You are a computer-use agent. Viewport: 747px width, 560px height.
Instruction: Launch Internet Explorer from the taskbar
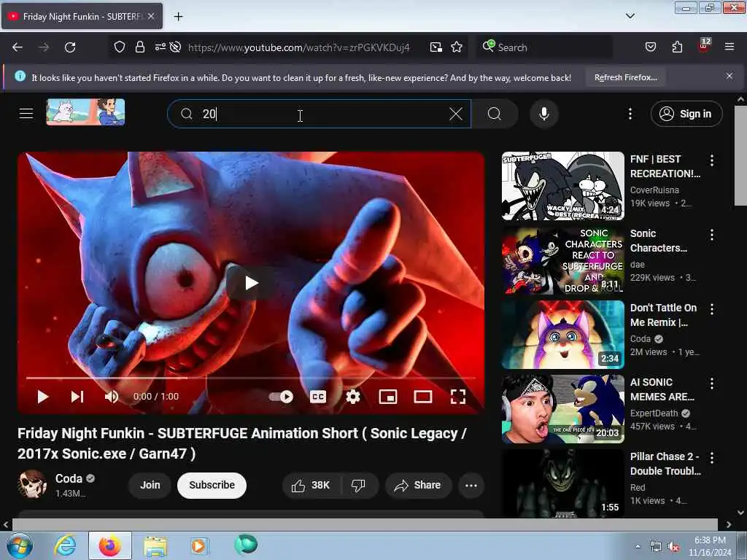pyautogui.click(x=65, y=546)
